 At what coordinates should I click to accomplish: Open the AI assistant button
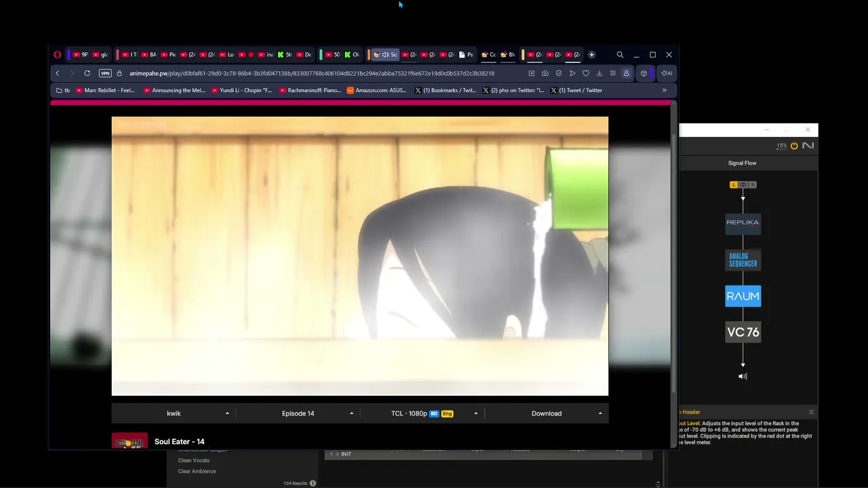click(667, 73)
